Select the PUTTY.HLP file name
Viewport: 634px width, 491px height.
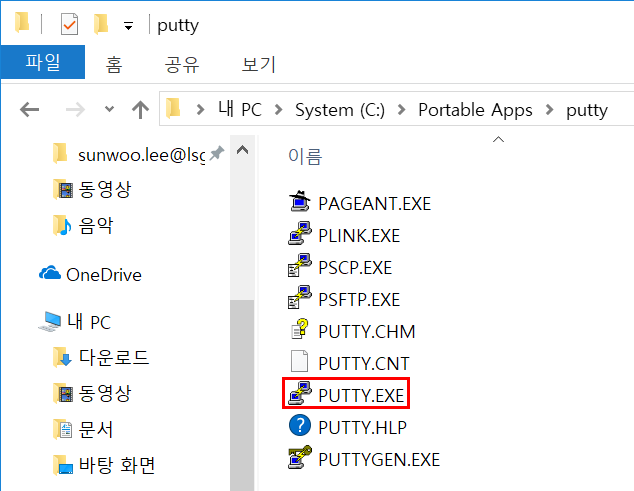click(362, 428)
